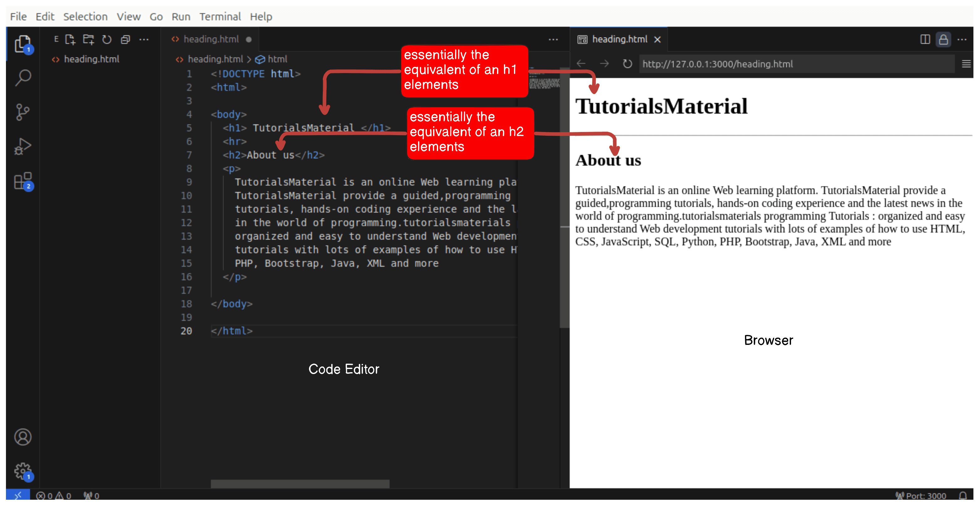The width and height of the screenshot is (980, 506).
Task: Click the ports forwarded status item showing 0
Action: pos(91,495)
